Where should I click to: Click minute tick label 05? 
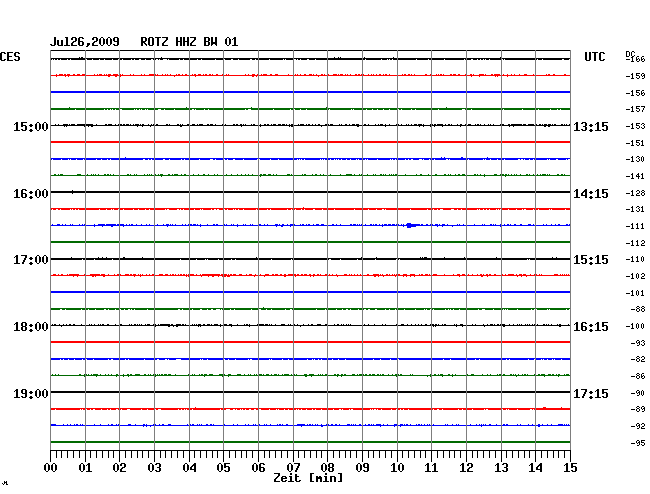(x=223, y=468)
